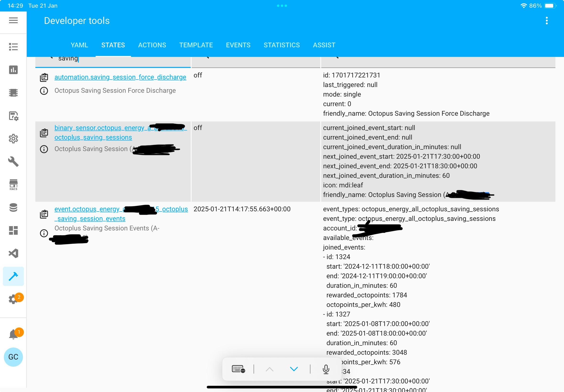Copy the saving_session_events entity ID
The height and width of the screenshot is (392, 564).
click(x=44, y=214)
